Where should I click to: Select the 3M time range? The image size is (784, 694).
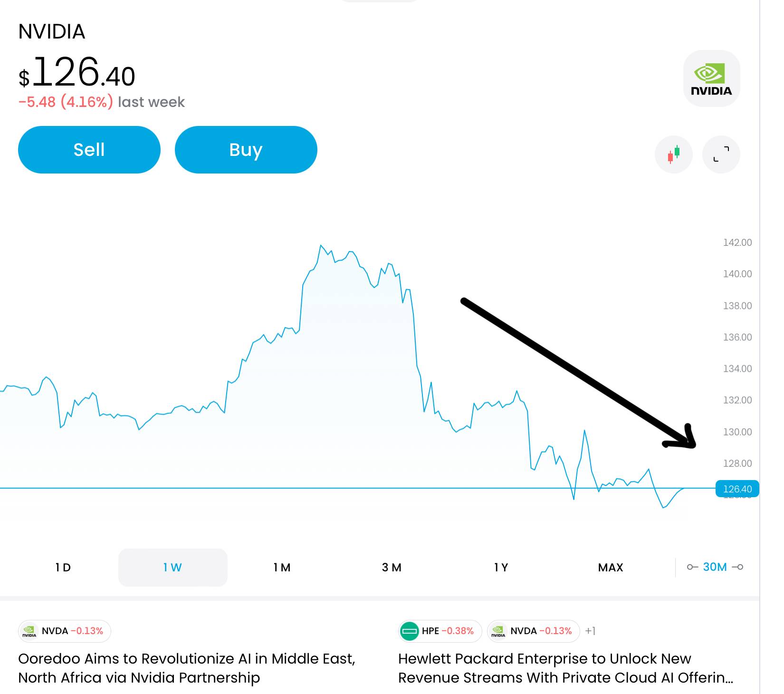tap(392, 568)
